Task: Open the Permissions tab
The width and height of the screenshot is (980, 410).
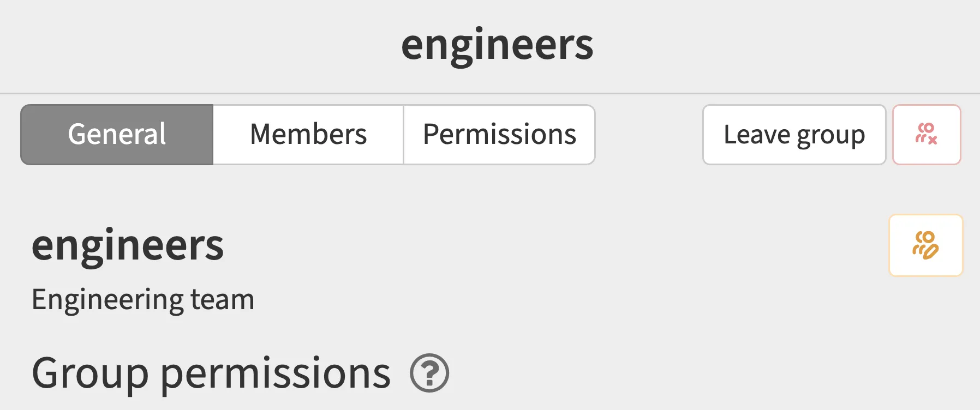Action: point(499,135)
